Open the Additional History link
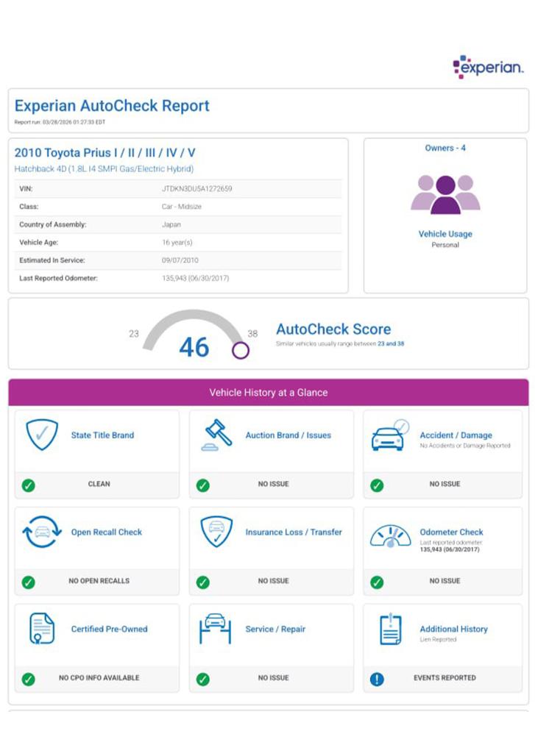 (453, 629)
